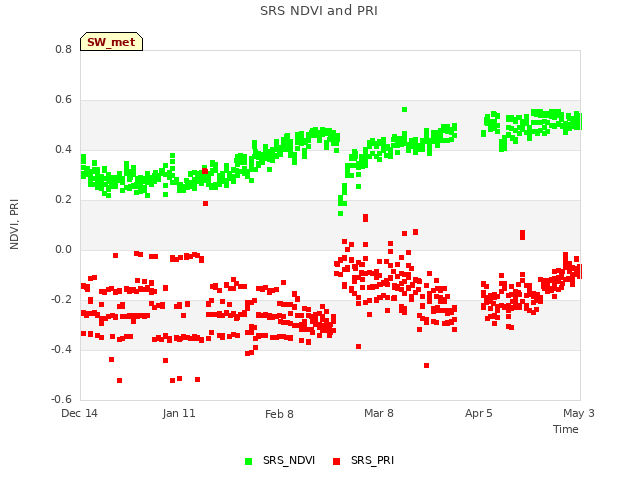Click the -0.6 y-axis tick label
Image resolution: width=640 pixels, height=480 pixels.
pyautogui.click(x=61, y=399)
